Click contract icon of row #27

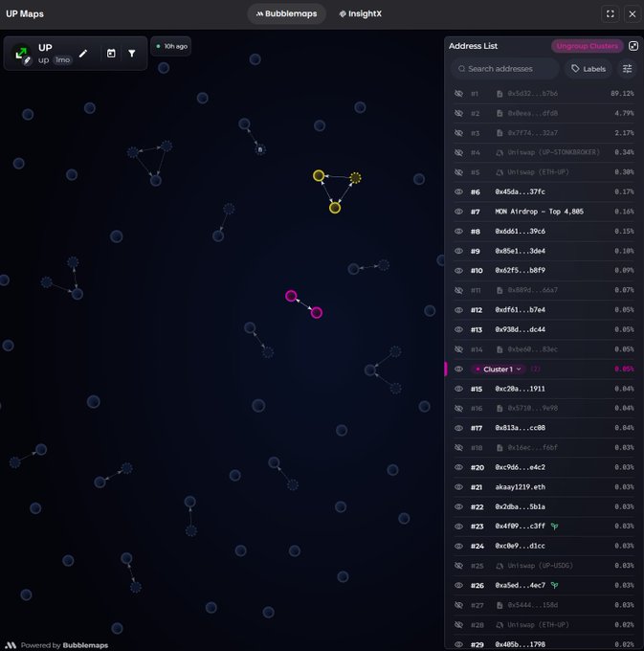tap(500, 605)
